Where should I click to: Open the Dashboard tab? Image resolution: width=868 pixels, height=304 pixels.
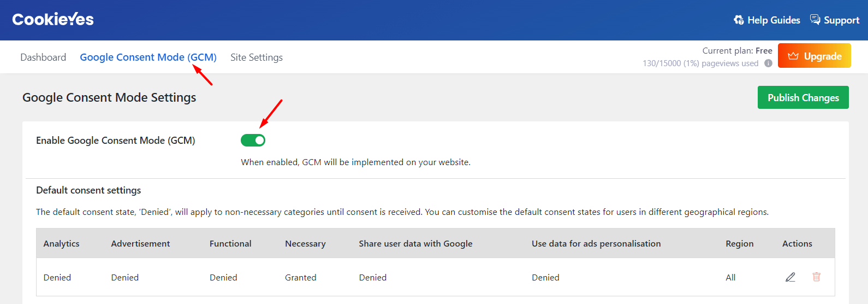pyautogui.click(x=43, y=57)
